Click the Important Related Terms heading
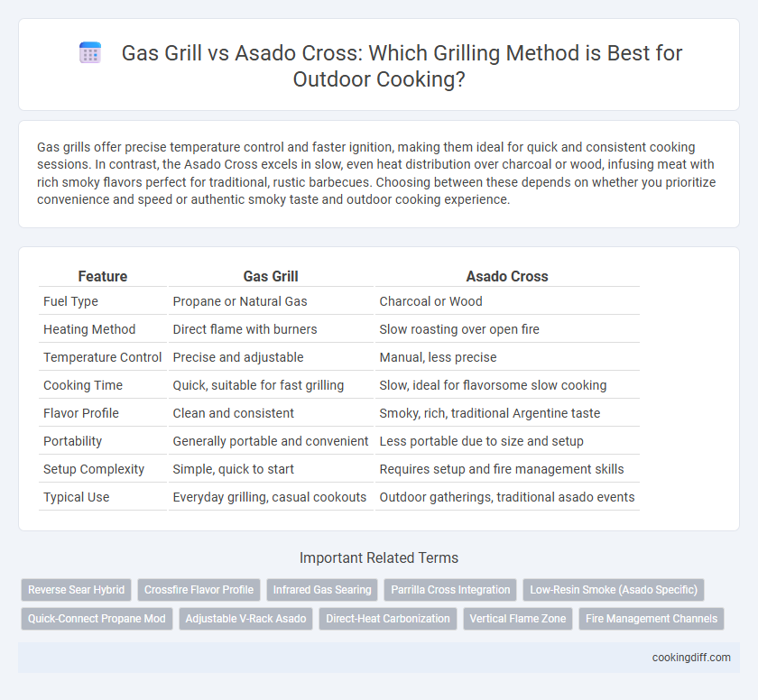Viewport: 758px width, 700px height. pyautogui.click(x=379, y=558)
